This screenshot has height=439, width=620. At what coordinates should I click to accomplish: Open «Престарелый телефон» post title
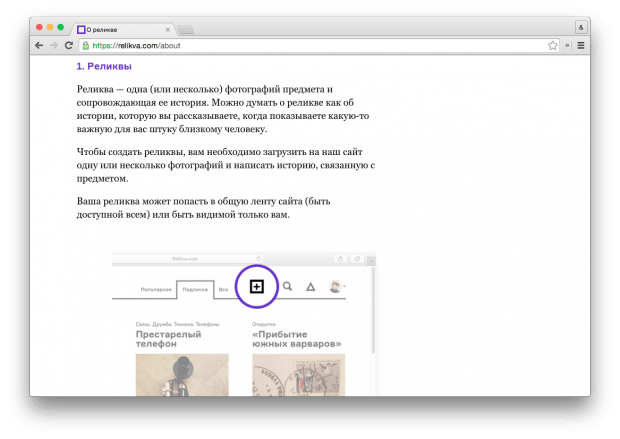[172, 341]
